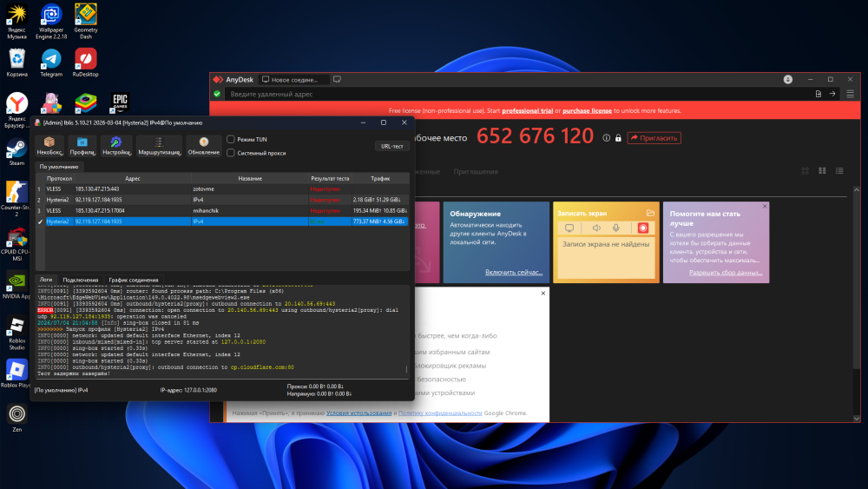Toggle the screen capture icon in recording card
Viewport: 868px width, 489px height.
[x=569, y=228]
